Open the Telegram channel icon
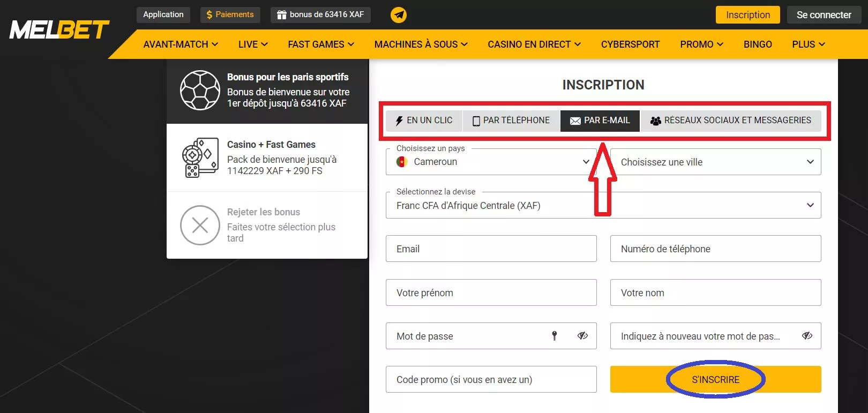Screen dimensions: 868x413 point(399,15)
